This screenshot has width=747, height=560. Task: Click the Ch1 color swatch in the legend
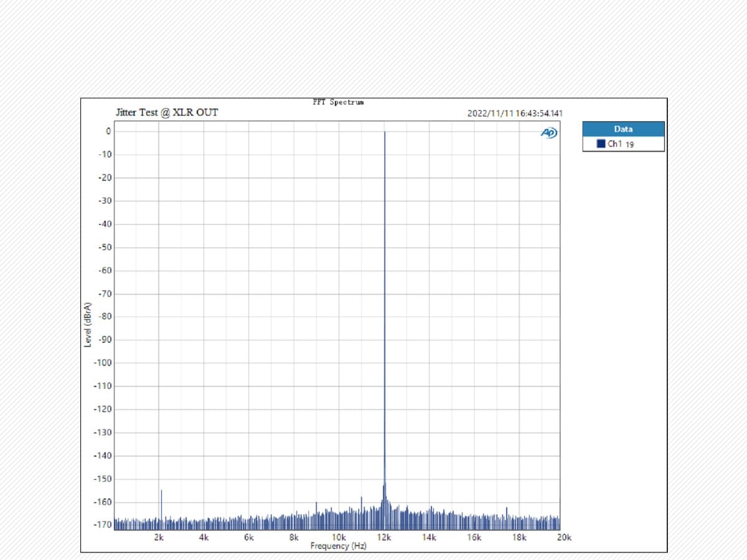[x=601, y=144]
